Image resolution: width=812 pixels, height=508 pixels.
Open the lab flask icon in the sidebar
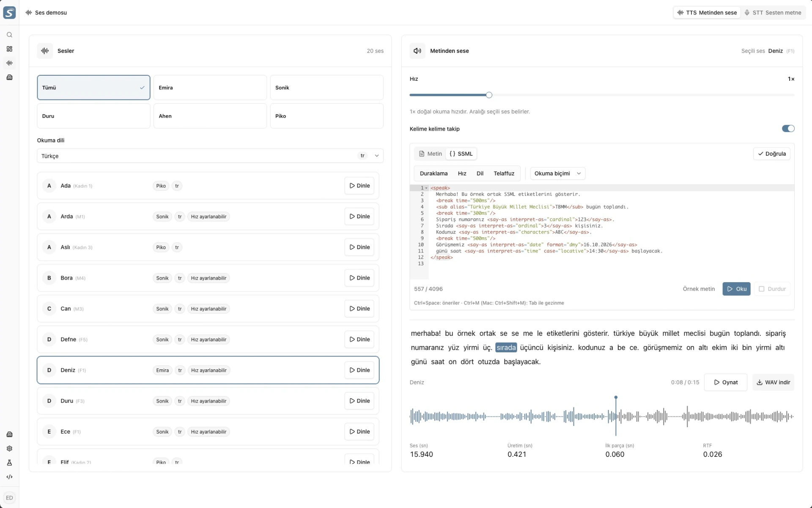[9, 463]
